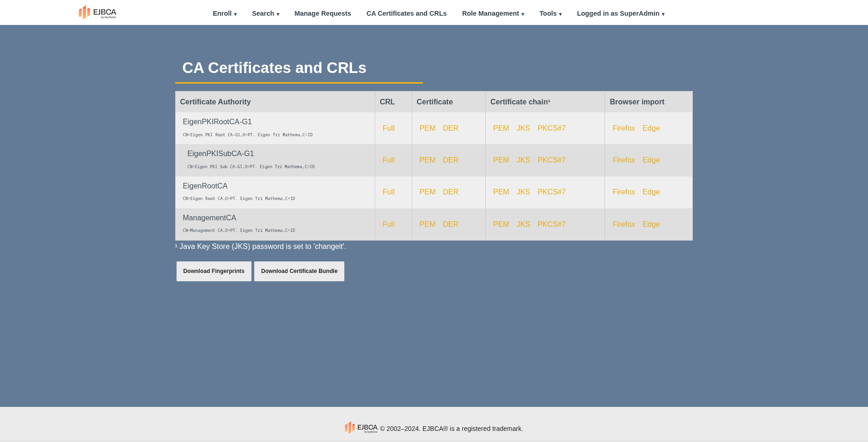Viewport: 868px width, 442px height.
Task: Click the EJBCA logo in footer
Action: 361,428
